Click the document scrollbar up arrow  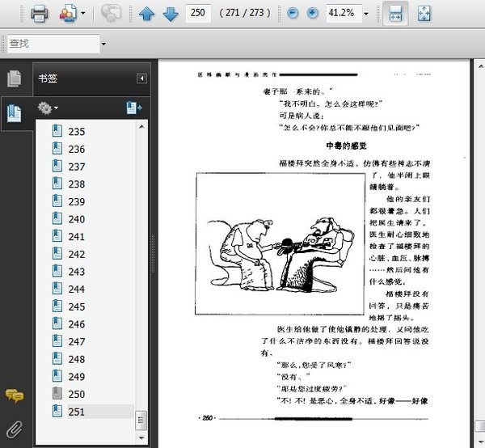coord(480,66)
